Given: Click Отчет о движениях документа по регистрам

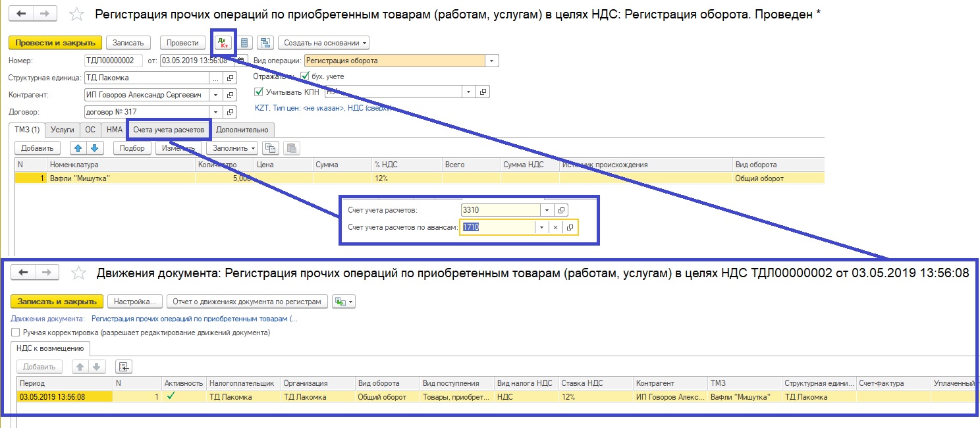Looking at the screenshot, I should (x=247, y=302).
